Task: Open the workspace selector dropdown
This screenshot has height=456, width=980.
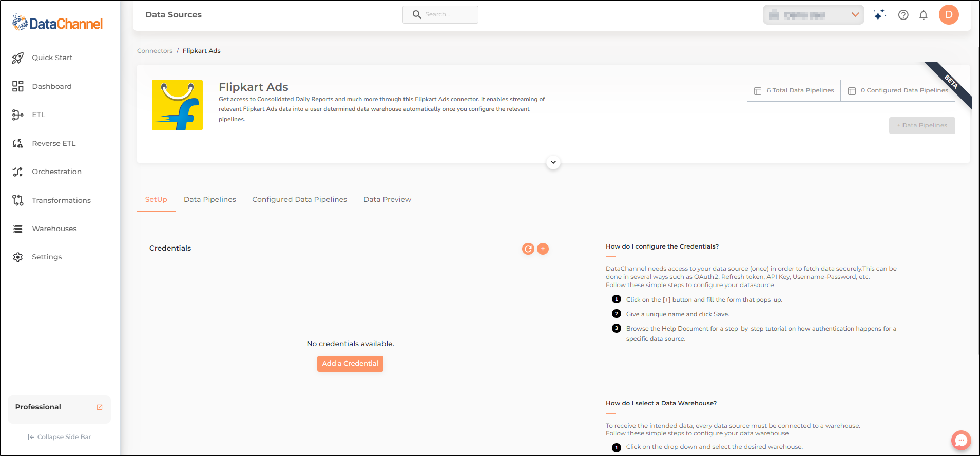Action: (x=813, y=15)
